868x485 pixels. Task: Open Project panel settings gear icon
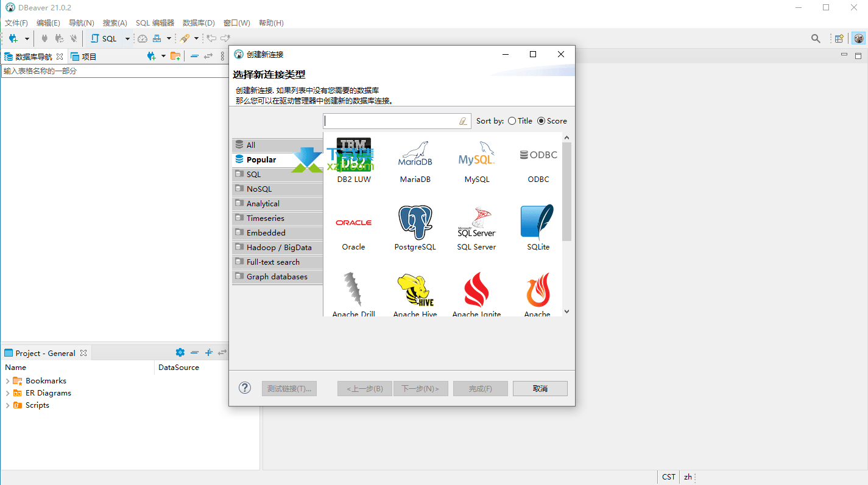[180, 352]
